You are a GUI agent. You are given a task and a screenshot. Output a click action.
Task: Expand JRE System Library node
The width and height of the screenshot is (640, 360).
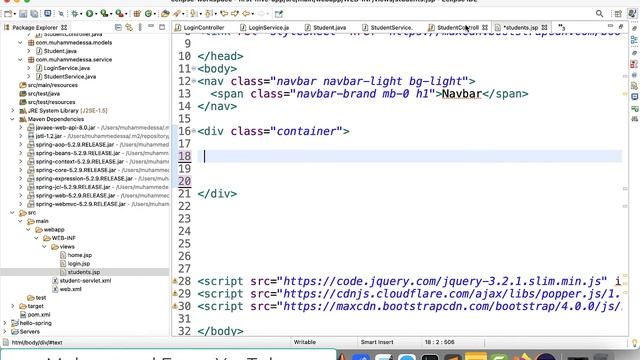(13, 111)
